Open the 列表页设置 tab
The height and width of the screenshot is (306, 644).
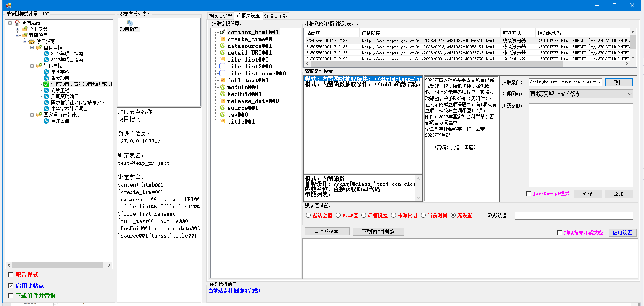tap(221, 16)
